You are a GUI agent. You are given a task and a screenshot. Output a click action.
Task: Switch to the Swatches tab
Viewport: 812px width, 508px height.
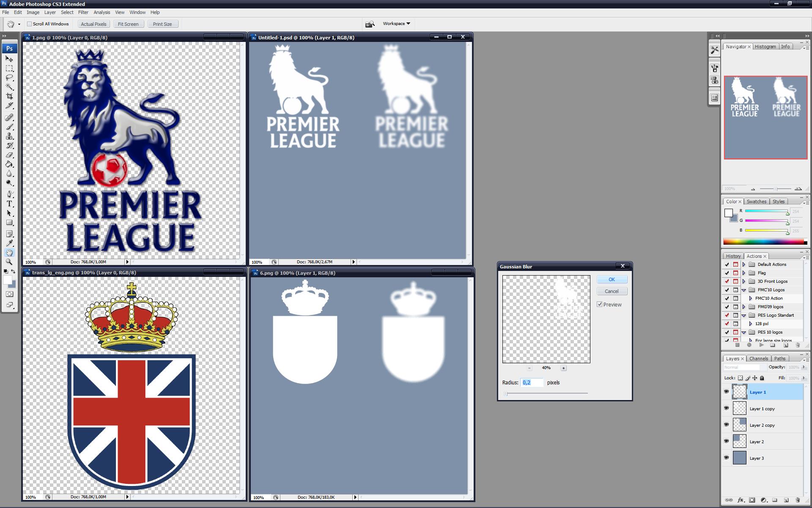coord(756,202)
